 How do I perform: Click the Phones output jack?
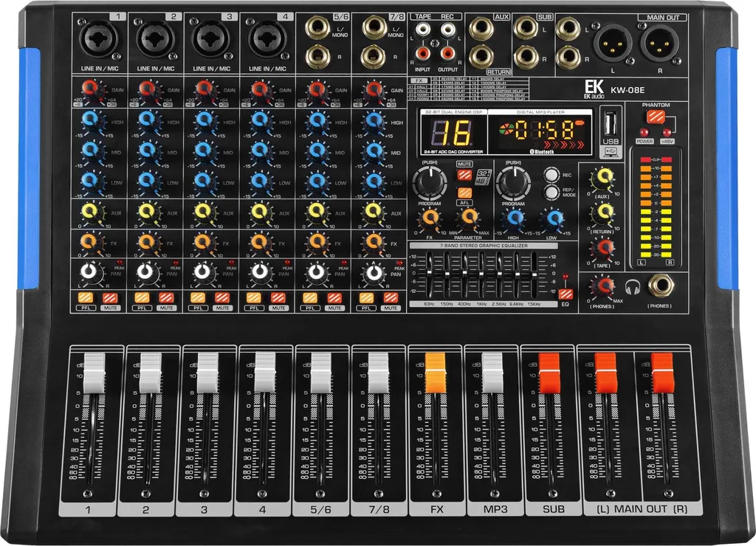click(x=661, y=286)
